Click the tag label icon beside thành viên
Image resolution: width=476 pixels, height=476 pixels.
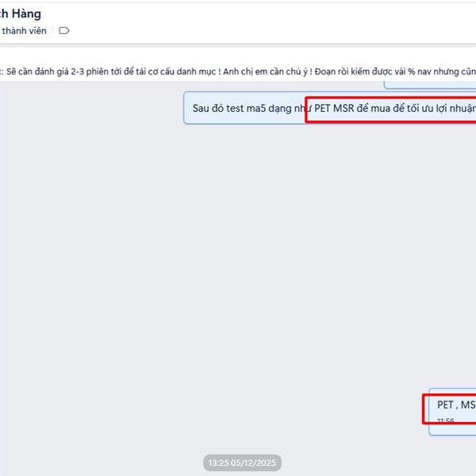tap(63, 31)
